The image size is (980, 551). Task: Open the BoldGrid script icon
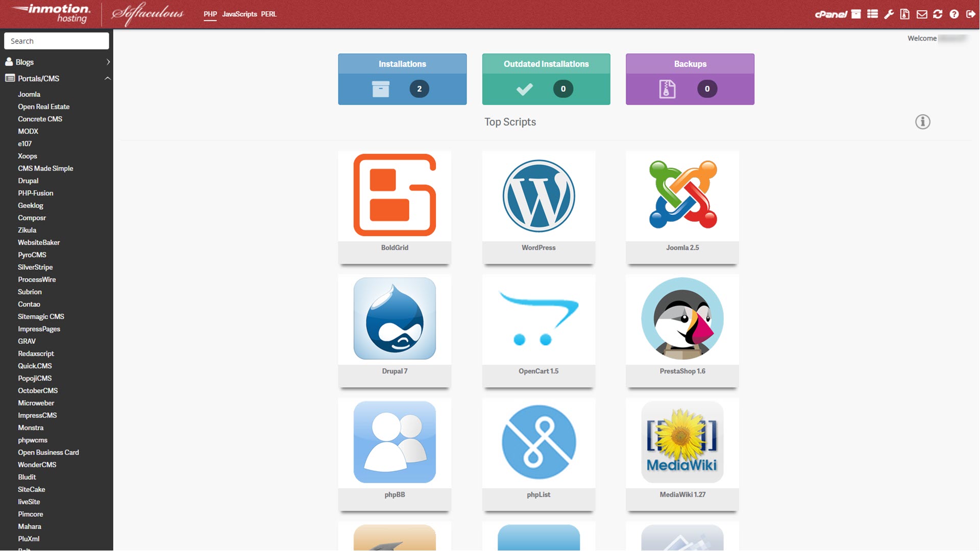(395, 195)
